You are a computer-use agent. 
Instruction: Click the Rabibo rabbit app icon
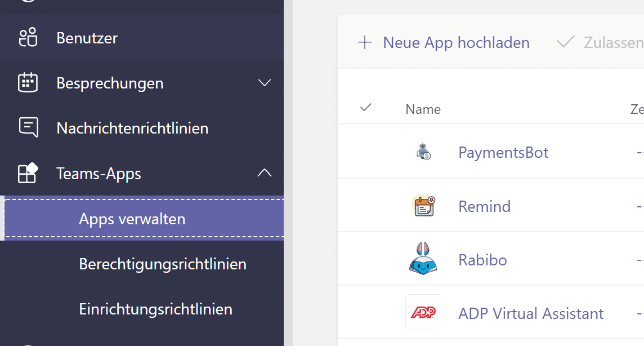coord(423,259)
